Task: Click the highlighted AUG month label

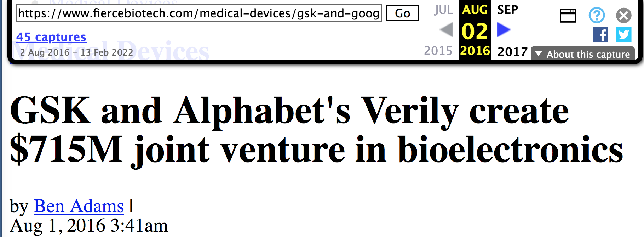Action: tap(475, 10)
